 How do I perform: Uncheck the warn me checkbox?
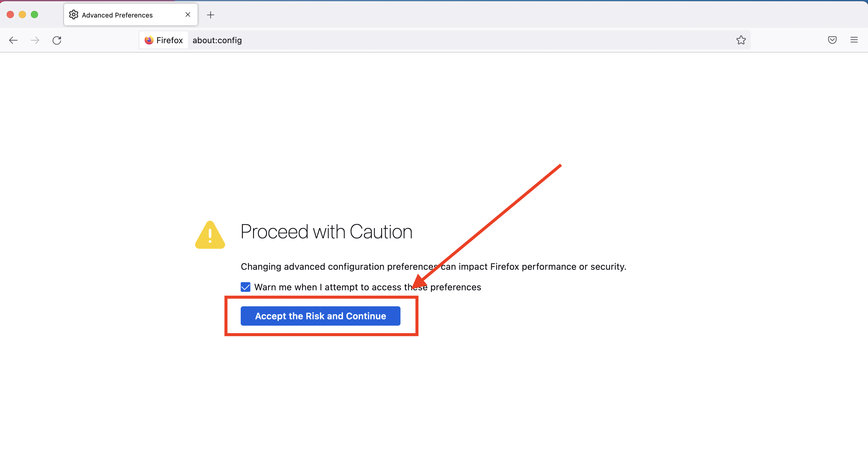[x=246, y=287]
